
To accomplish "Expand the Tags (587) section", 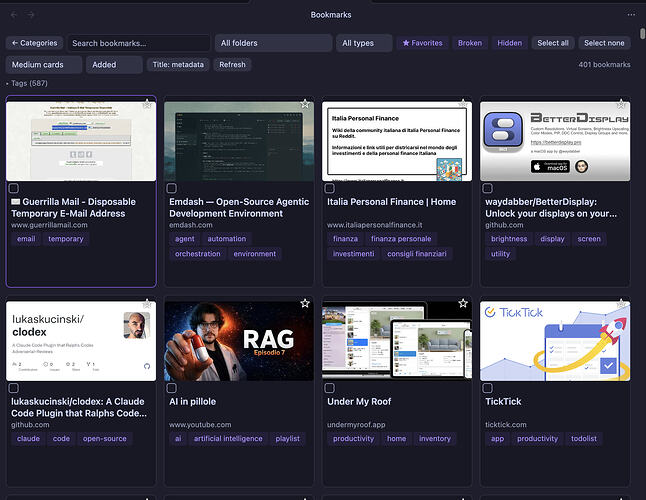I will (x=27, y=84).
